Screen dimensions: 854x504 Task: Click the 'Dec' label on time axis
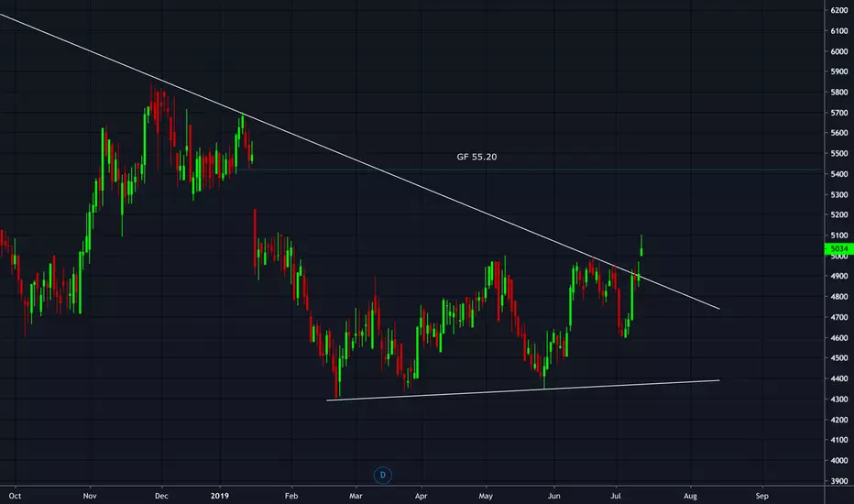162,496
